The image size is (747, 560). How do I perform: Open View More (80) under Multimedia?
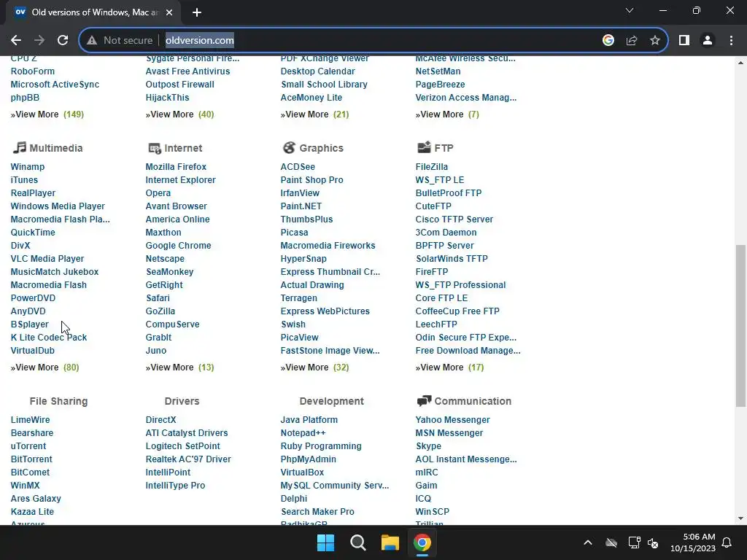(44, 367)
